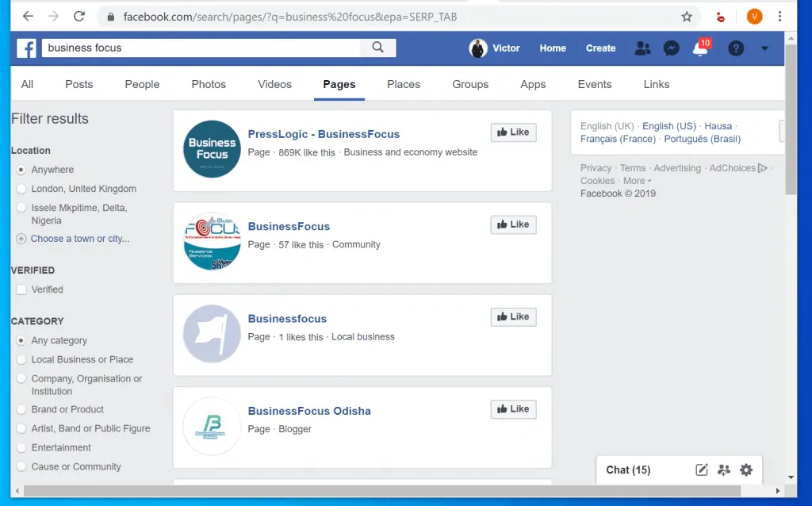Click the search magnifying glass icon
The height and width of the screenshot is (506, 812).
click(378, 48)
